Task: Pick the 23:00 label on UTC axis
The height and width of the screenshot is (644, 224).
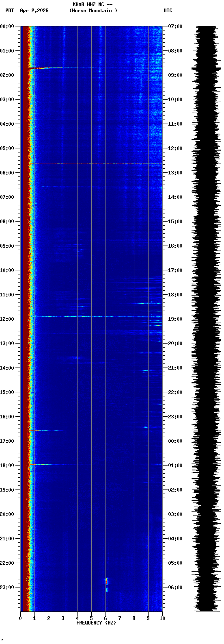Action: [x=175, y=417]
